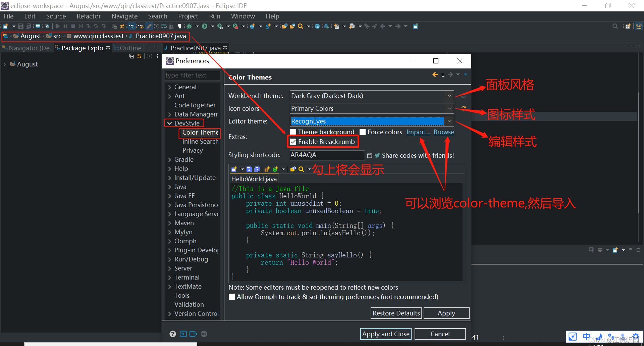Uncheck the Enable Breadcrumb checkbox

(x=293, y=142)
